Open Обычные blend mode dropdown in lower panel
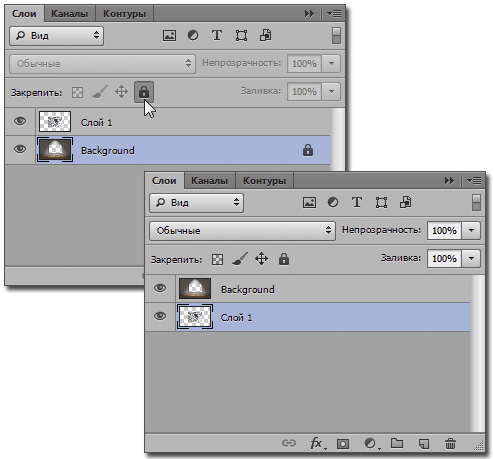Image resolution: width=494 pixels, height=459 pixels. pos(242,231)
